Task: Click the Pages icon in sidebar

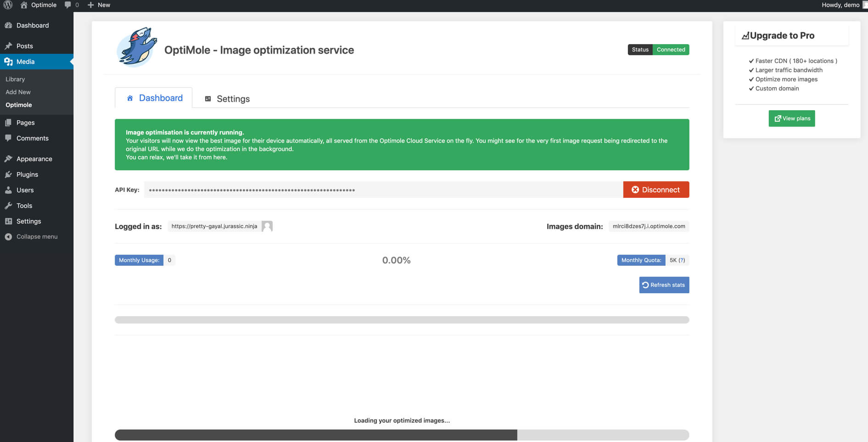Action: [x=8, y=123]
